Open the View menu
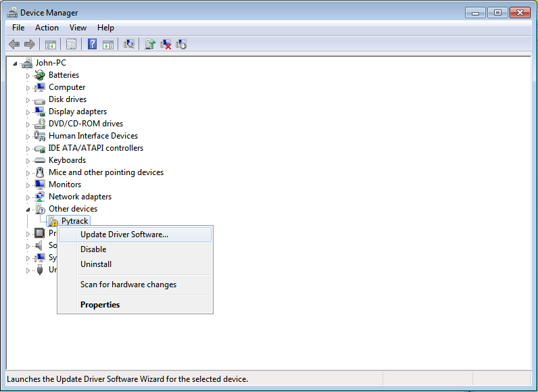The width and height of the screenshot is (538, 392). (78, 28)
